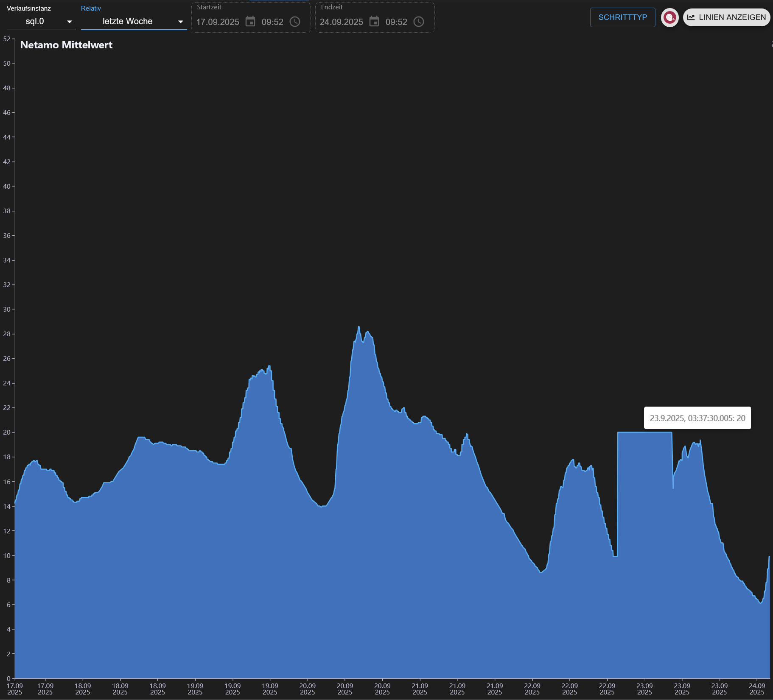The image size is (773, 700).
Task: Click the Startzeit time 09:52 value
Action: point(272,22)
